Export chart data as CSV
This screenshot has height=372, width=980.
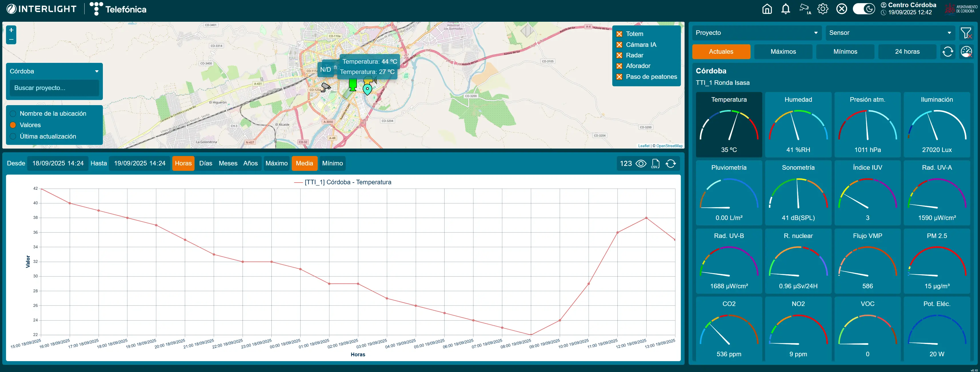point(655,163)
